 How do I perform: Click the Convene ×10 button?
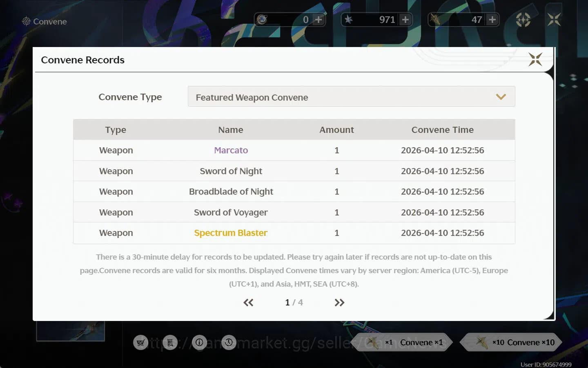click(x=512, y=343)
